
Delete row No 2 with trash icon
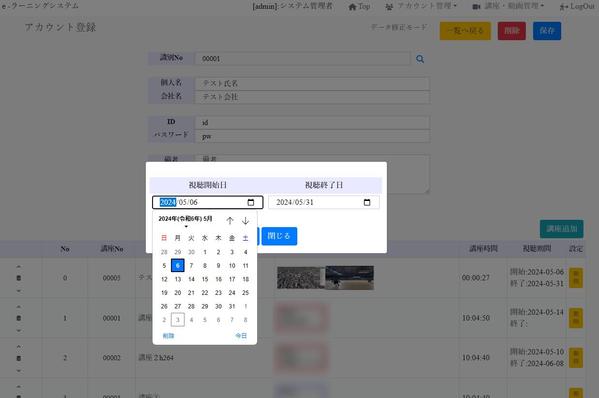click(19, 358)
